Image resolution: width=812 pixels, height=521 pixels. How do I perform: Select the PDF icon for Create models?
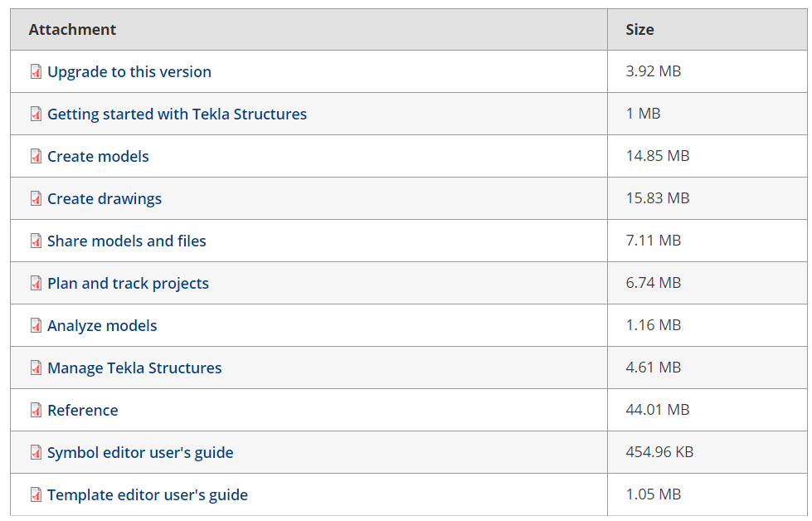36,157
